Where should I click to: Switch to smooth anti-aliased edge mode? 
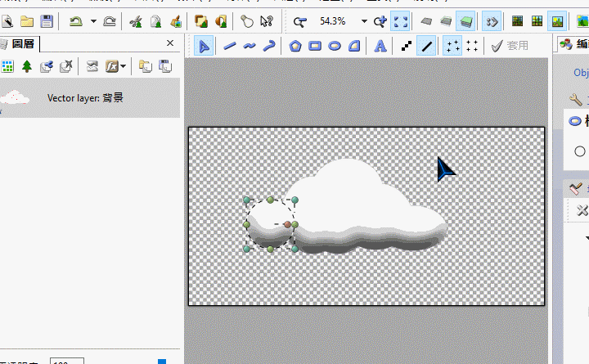(x=426, y=46)
